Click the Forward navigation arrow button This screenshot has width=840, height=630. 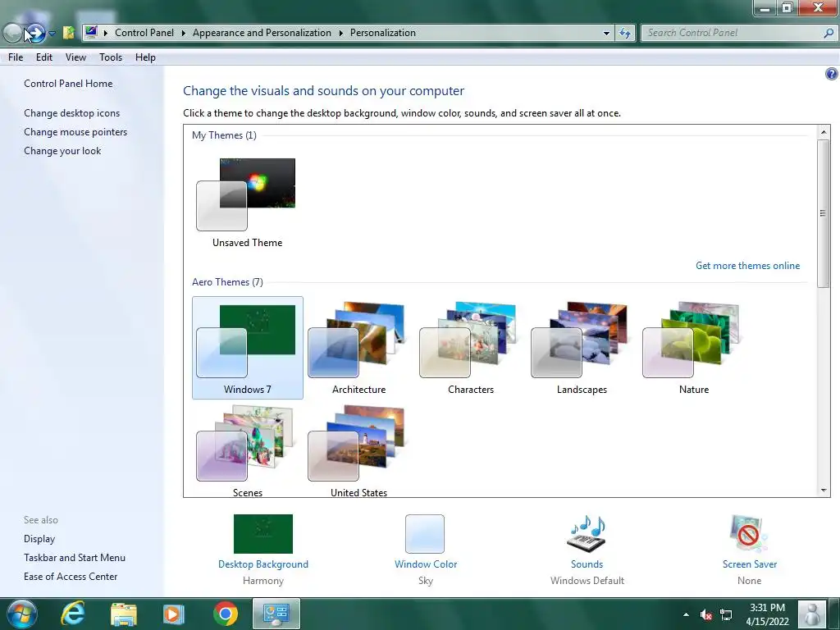tap(35, 33)
